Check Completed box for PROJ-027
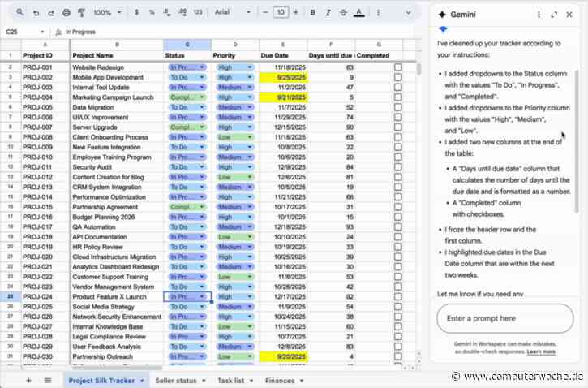 [398, 327]
